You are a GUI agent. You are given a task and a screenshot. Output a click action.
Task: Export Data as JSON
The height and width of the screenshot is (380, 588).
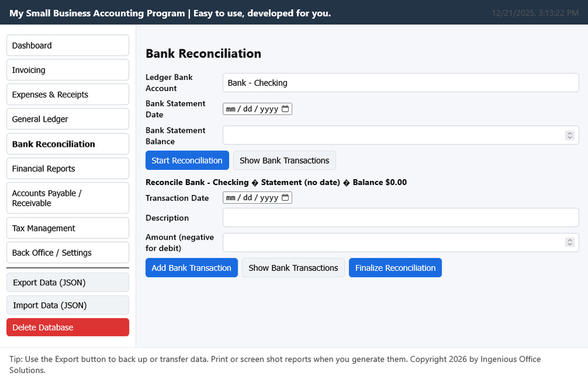(x=67, y=282)
